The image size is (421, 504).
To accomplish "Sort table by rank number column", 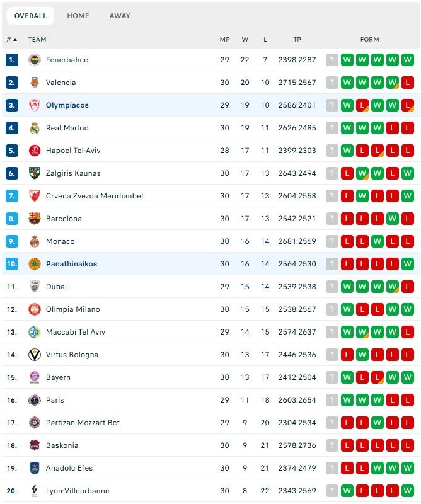I will tap(11, 39).
